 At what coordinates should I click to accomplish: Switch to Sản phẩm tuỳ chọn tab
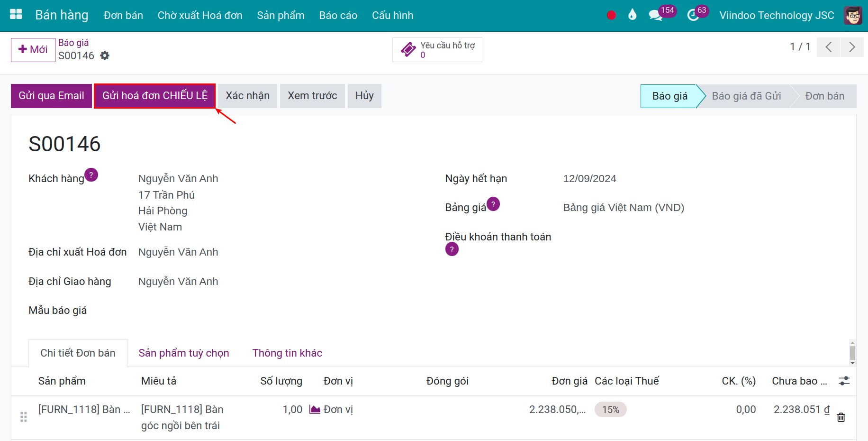[x=184, y=353]
